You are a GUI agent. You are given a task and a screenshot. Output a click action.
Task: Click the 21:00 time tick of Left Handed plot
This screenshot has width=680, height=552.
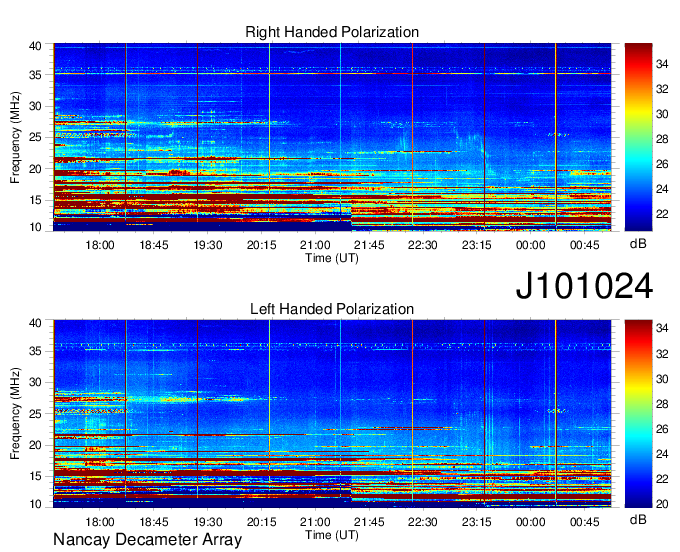coord(315,522)
